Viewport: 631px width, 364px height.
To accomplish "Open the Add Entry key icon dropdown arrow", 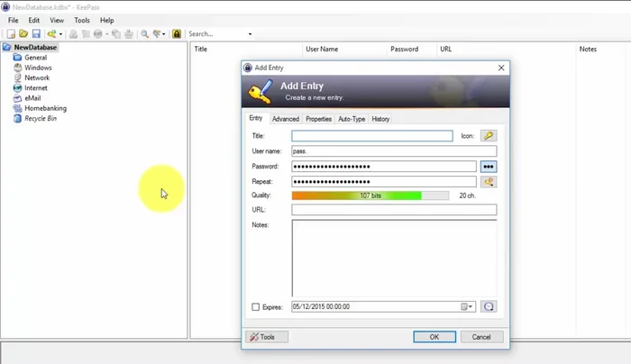I will (61, 34).
